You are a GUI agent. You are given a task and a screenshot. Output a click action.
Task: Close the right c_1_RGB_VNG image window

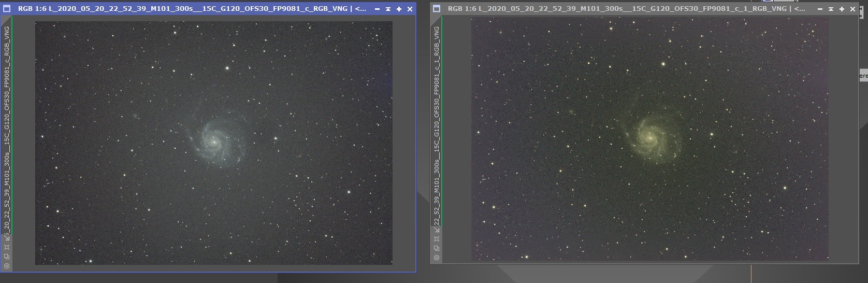pyautogui.click(x=852, y=9)
